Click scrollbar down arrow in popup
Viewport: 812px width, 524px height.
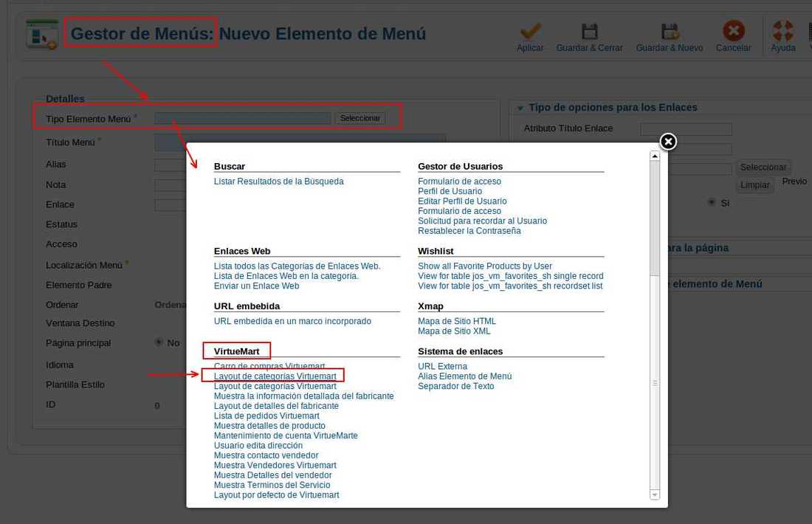click(655, 495)
